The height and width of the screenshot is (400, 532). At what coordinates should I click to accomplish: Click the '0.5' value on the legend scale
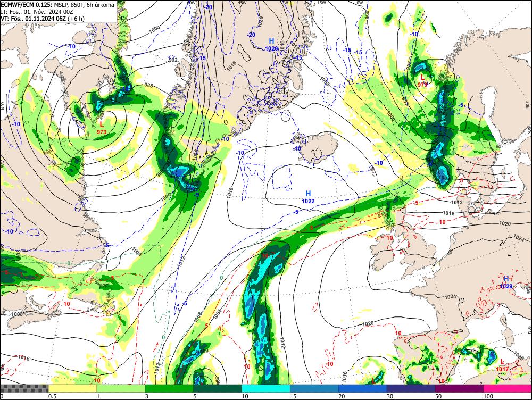[x=52, y=396]
